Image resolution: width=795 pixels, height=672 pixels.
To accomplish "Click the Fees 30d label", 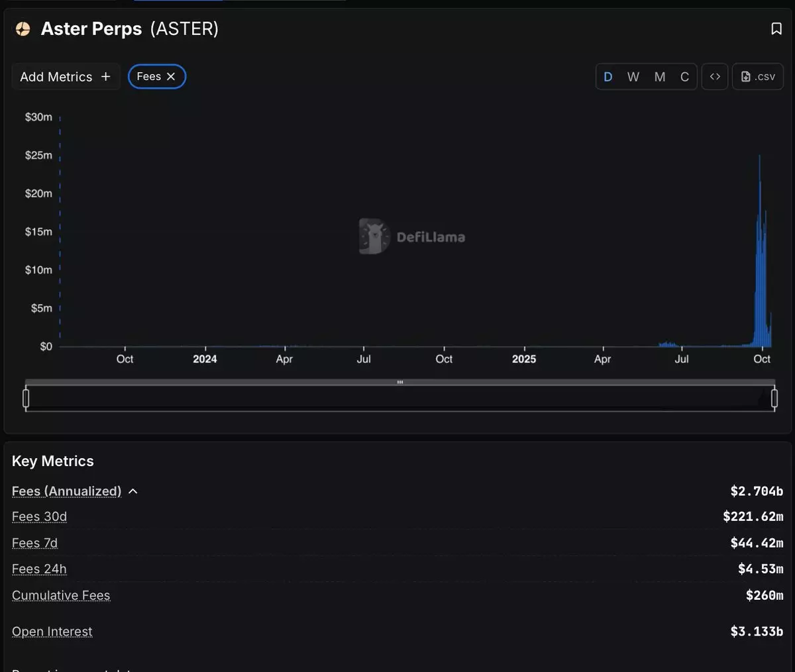I will (x=39, y=516).
